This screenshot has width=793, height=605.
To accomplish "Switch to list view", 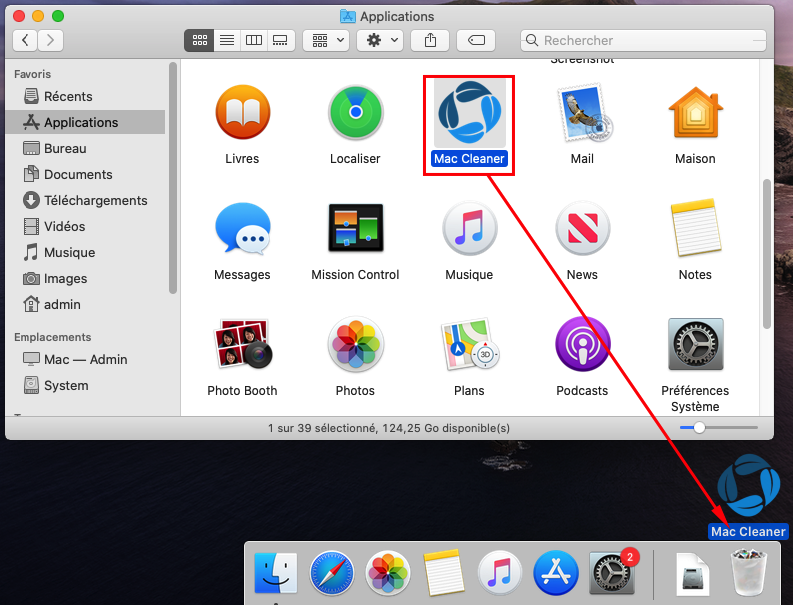I will [x=227, y=40].
